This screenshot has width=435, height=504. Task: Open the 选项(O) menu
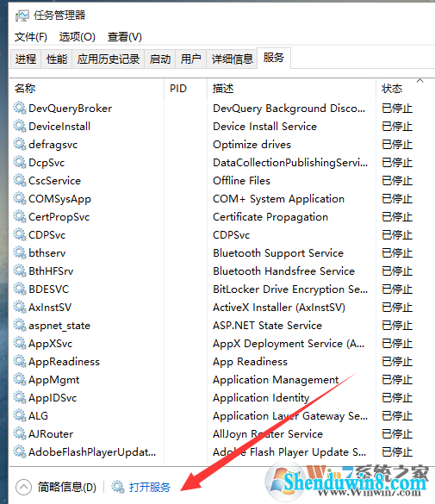78,37
